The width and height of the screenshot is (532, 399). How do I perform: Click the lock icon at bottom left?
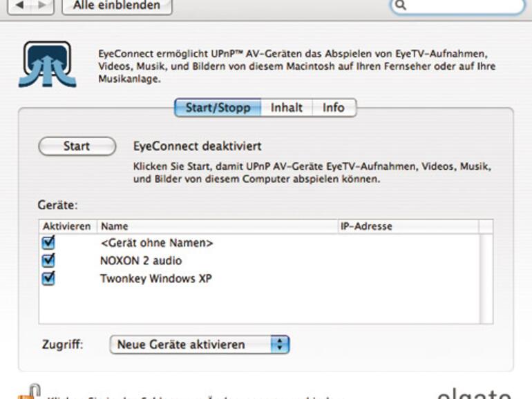[26, 391]
